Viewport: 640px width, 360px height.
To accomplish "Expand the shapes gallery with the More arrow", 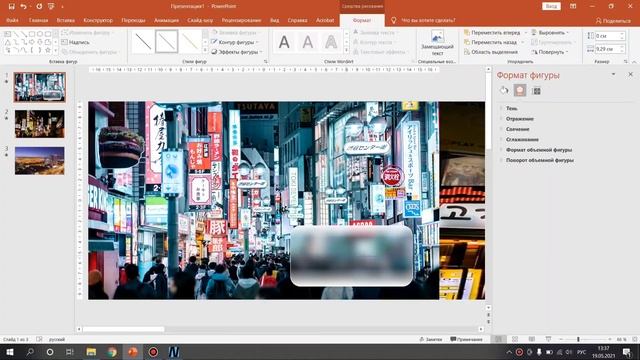I will (x=56, y=50).
